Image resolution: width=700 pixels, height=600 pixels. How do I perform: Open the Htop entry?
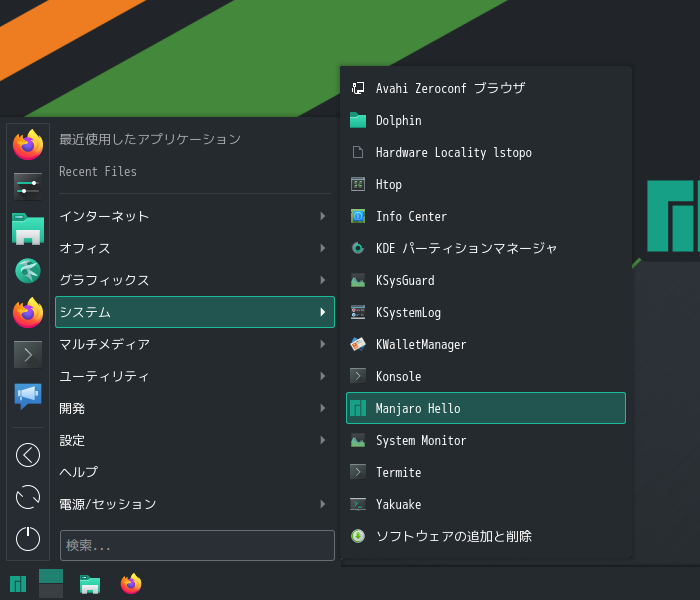[x=486, y=184]
